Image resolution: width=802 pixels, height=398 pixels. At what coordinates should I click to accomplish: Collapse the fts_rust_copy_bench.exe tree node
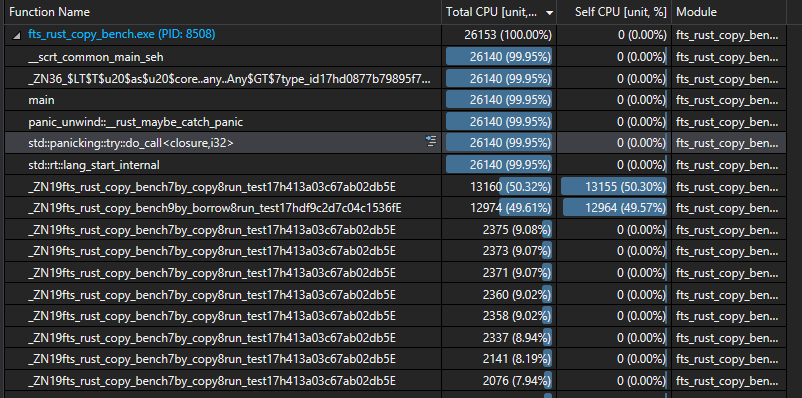(x=17, y=35)
